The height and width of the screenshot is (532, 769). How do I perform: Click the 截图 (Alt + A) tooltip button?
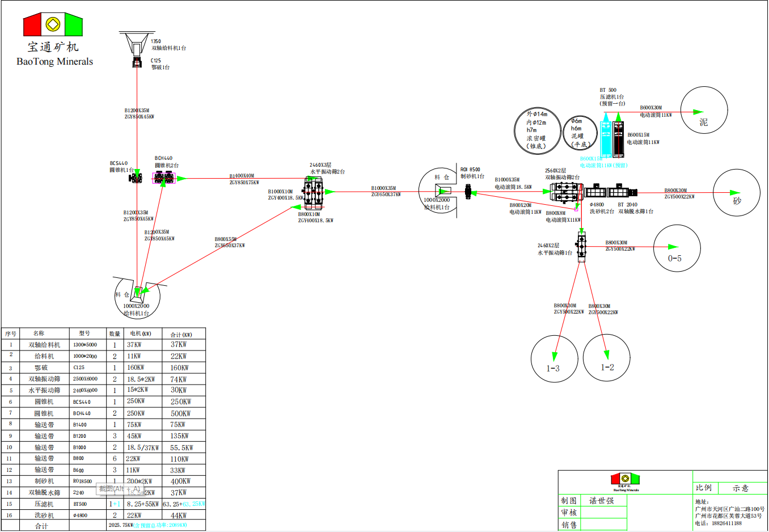(x=119, y=488)
